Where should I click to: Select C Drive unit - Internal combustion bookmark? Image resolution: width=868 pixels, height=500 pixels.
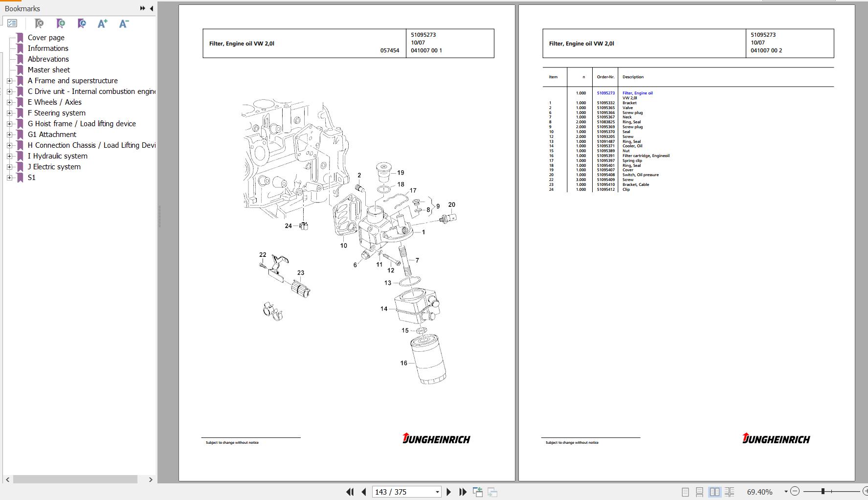click(91, 91)
